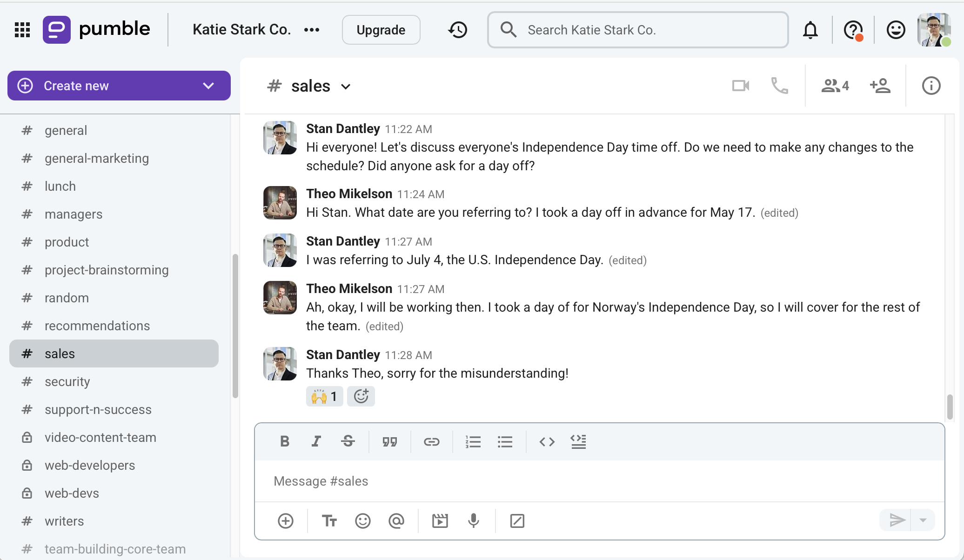
Task: Add people to the sales channel
Action: [x=881, y=86]
